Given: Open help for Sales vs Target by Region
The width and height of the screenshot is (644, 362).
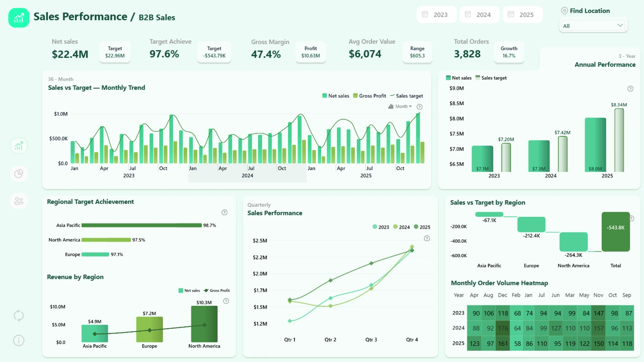Looking at the screenshot, I should (632, 219).
